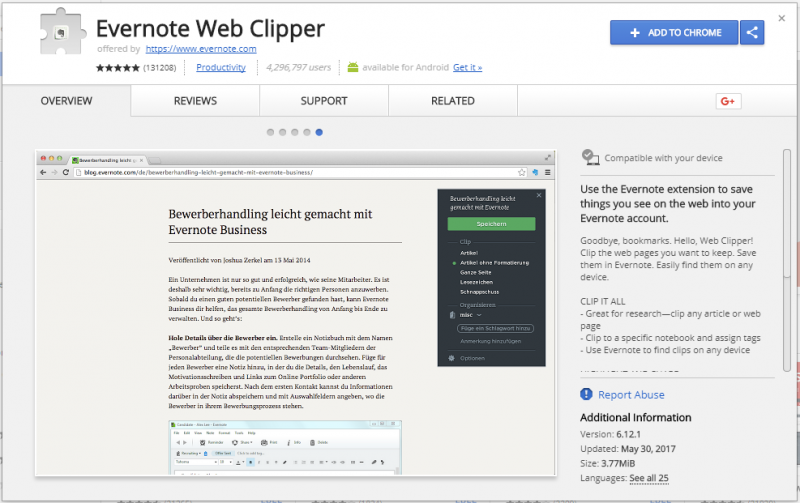The height and width of the screenshot is (503, 800).
Task: Click the screenshot address bar URL
Action: coord(198,172)
